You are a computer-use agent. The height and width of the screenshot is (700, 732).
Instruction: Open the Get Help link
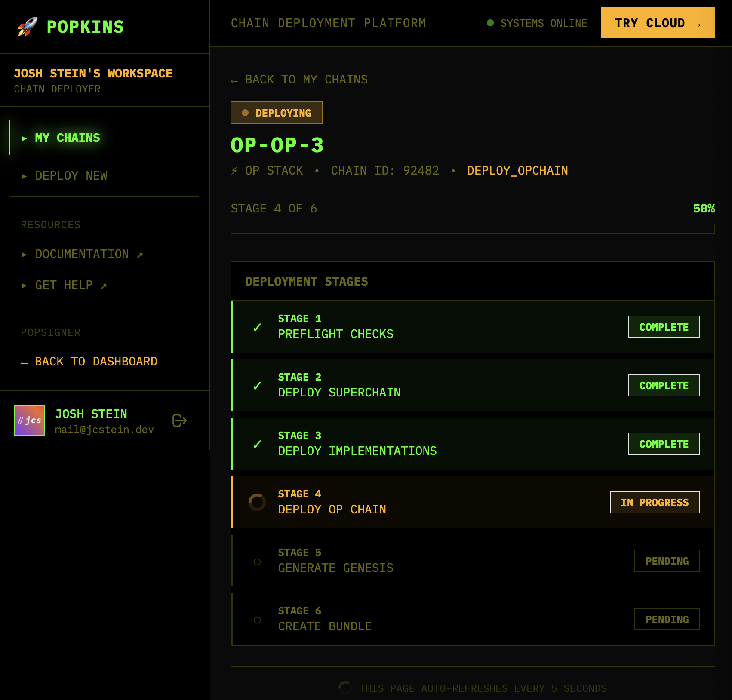(x=65, y=285)
